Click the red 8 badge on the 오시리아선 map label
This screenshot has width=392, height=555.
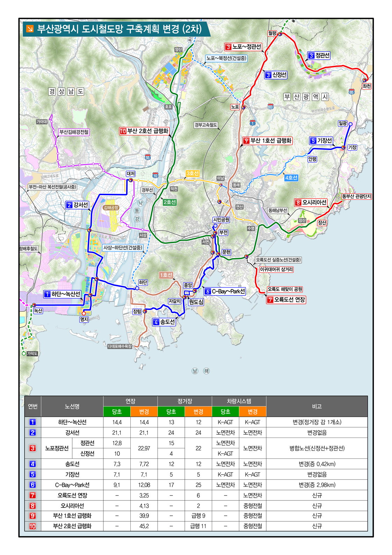click(298, 202)
